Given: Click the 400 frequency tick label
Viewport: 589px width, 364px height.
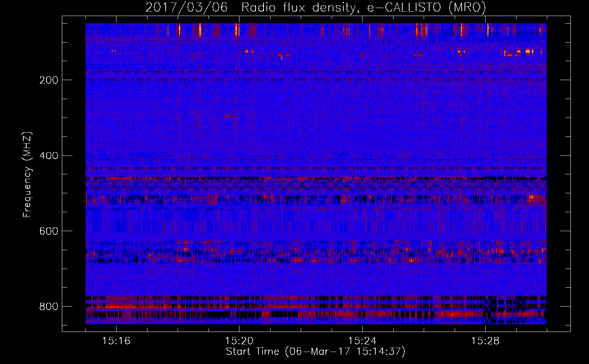Looking at the screenshot, I should pos(49,156).
